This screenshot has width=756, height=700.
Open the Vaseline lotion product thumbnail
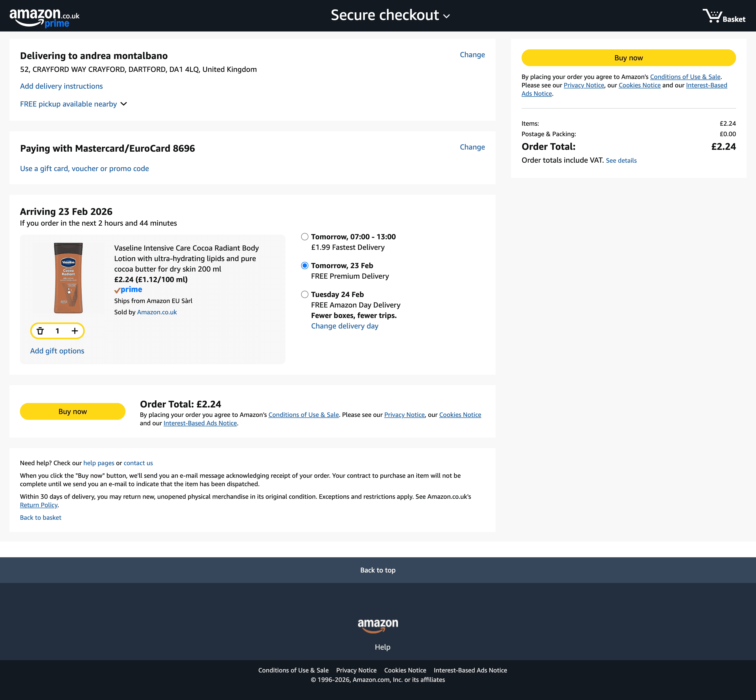coord(69,278)
